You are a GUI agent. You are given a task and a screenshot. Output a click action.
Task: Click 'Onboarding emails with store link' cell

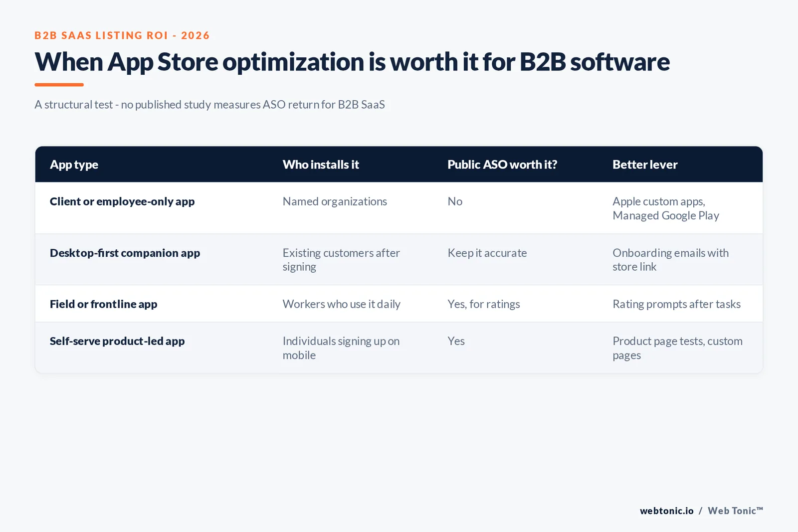pos(670,260)
